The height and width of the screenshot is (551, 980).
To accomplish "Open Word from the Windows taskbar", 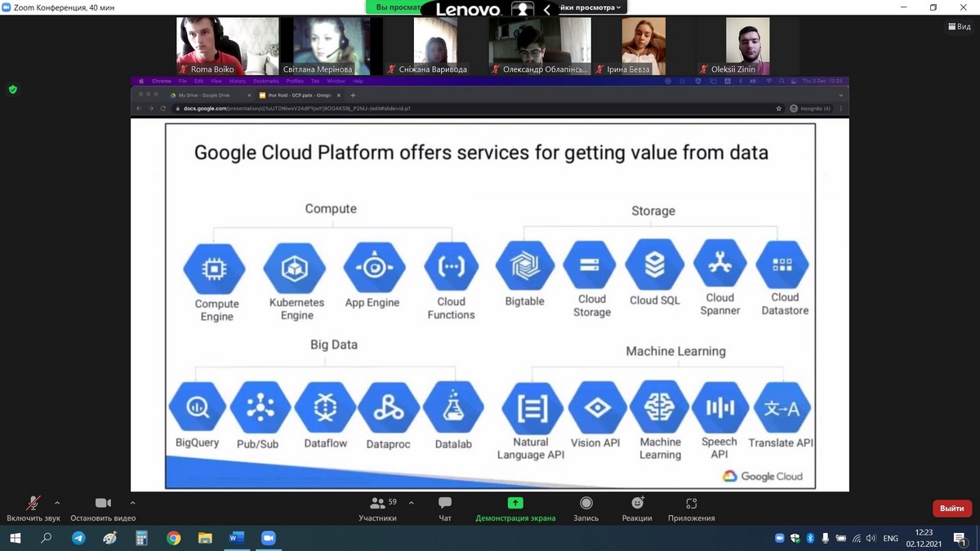I will [x=237, y=538].
